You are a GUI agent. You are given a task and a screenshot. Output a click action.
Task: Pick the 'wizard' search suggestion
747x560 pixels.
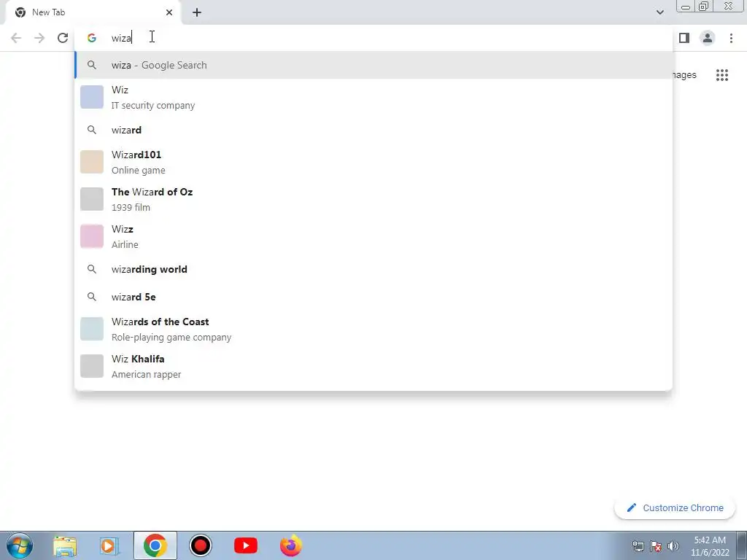[x=373, y=130]
